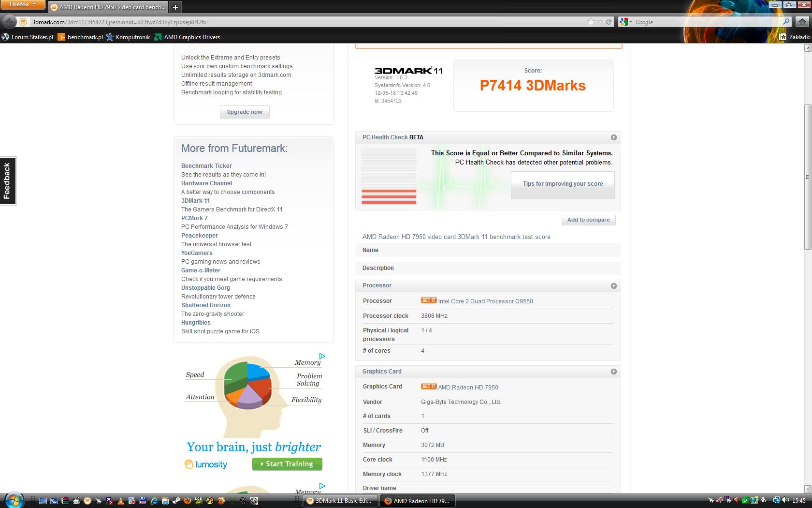
Task: Open the Unstoppable Gorg link
Action: (205, 288)
